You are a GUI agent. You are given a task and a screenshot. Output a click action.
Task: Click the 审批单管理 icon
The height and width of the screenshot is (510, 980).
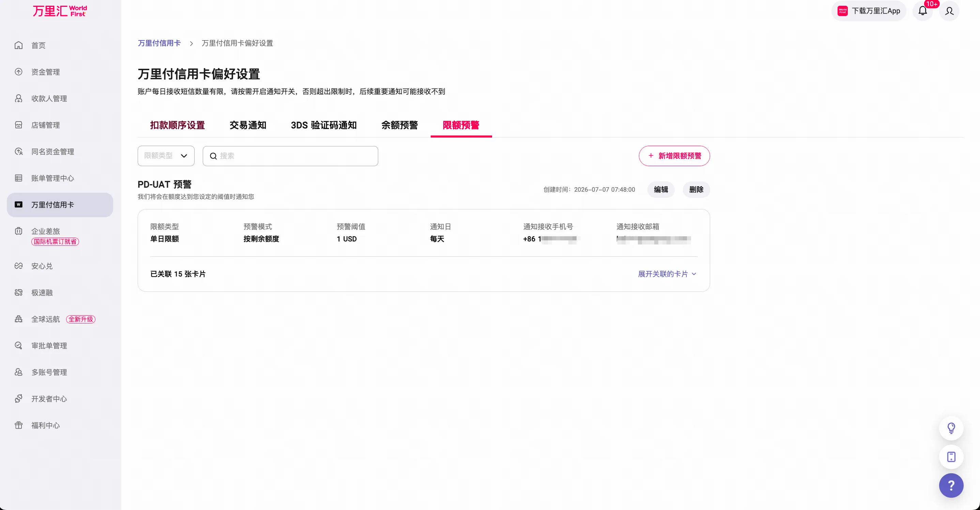pos(19,346)
